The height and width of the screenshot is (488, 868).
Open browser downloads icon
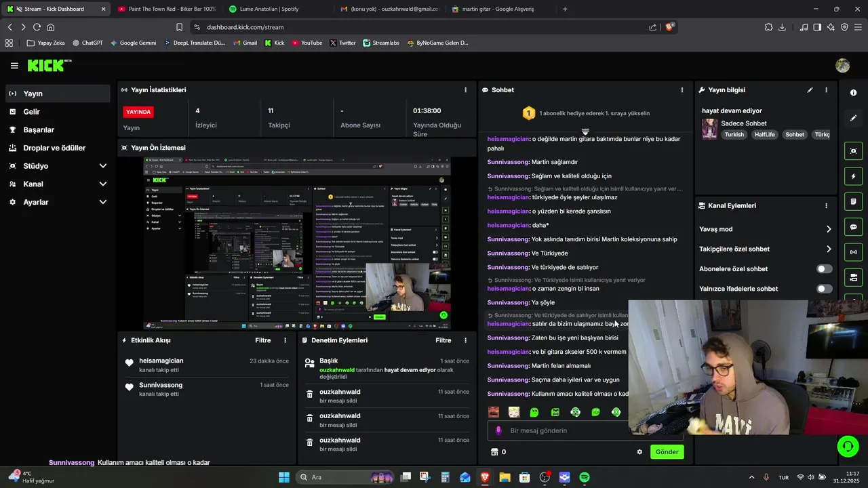tap(782, 27)
